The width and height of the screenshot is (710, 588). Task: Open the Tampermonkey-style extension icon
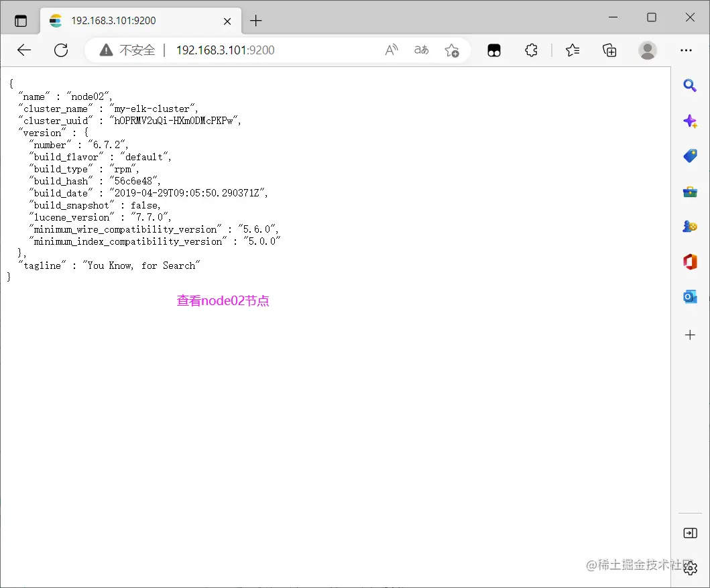(494, 50)
